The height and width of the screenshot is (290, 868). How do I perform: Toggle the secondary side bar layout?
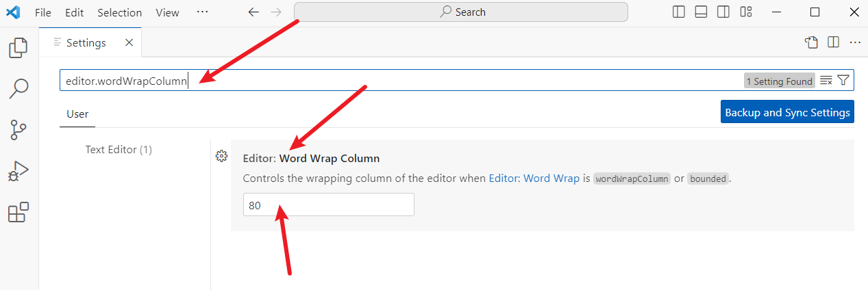click(723, 12)
